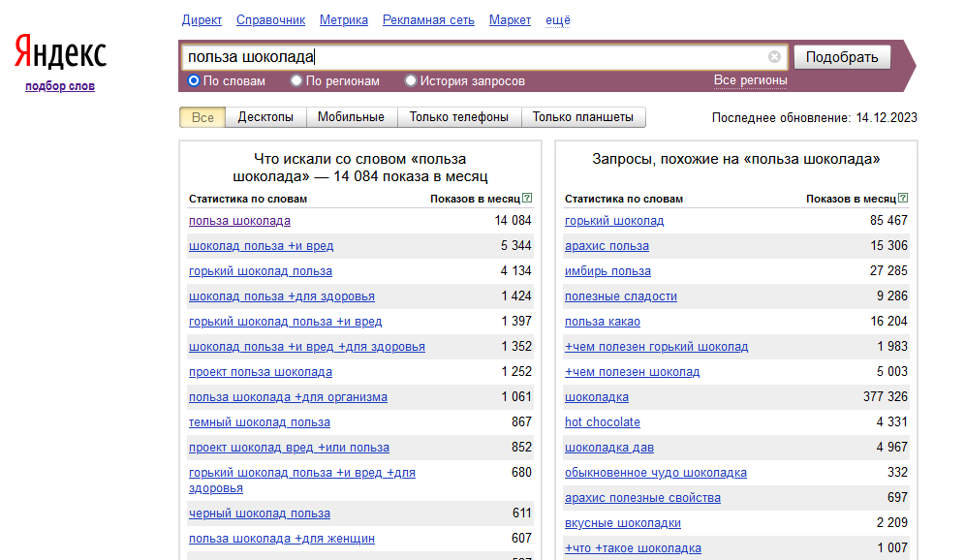The image size is (965, 560).
Task: Click left column 'Статистика по словам' header
Action: (x=248, y=199)
